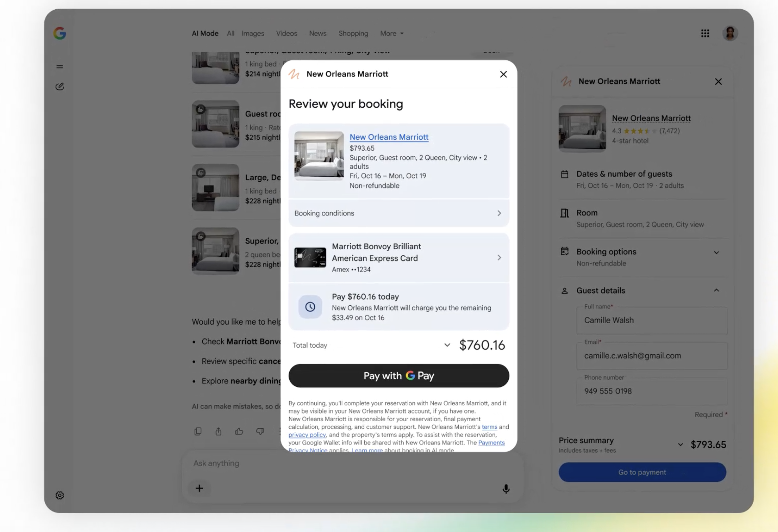
Task: Select the 2 queen Superior room thumbnail
Action: (215, 251)
